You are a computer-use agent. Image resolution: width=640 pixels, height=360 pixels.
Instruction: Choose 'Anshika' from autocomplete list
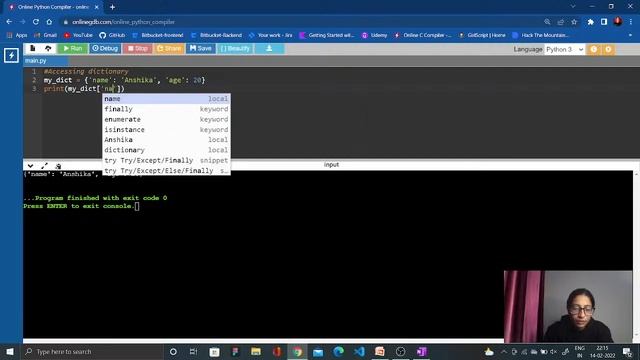(x=166, y=140)
